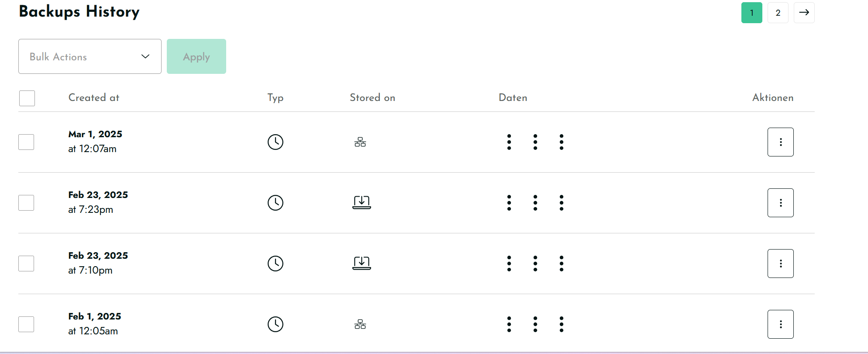Click the next page arrow
This screenshot has height=354, width=868.
(804, 13)
